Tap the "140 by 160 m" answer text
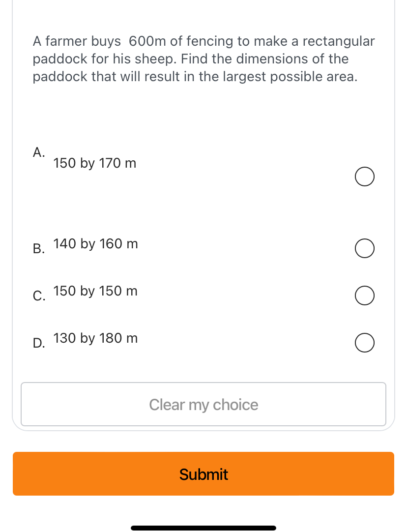Screen dimensions: 407x532 [95, 244]
